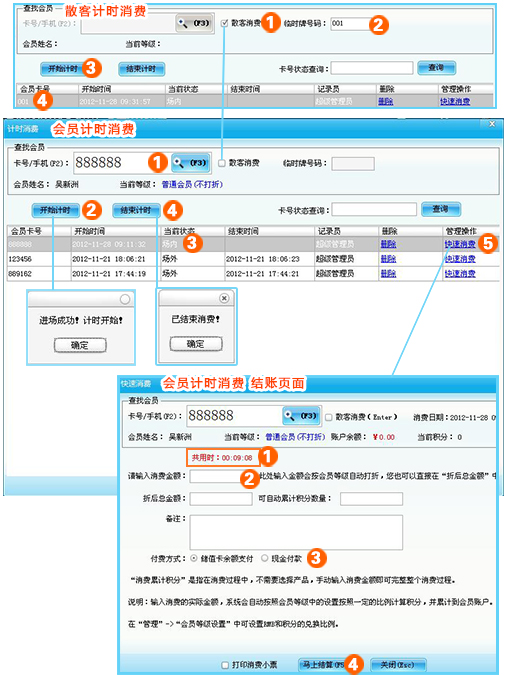Screen dimensions: 505x675
Task: Click 卡号状态查询 field in 会员计时消费 window
Action: pyautogui.click(x=374, y=210)
